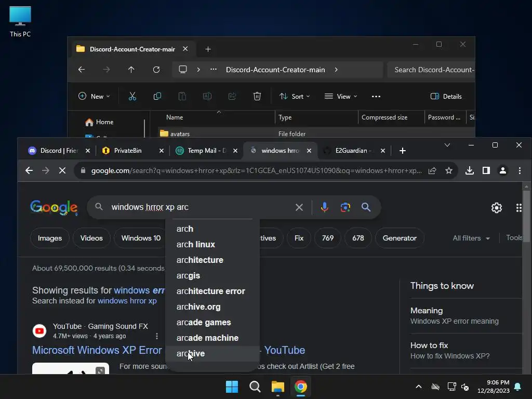Open Windows taskbar Search

click(255, 387)
